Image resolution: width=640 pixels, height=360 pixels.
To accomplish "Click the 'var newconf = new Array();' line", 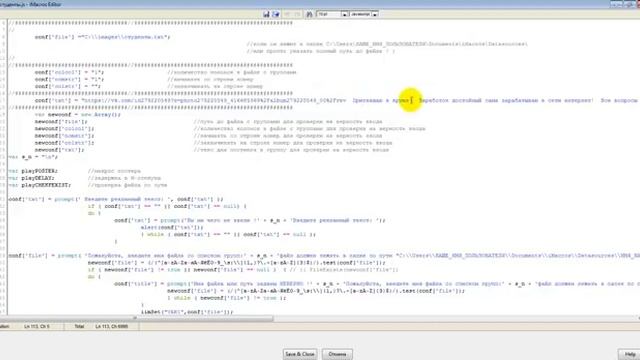I will click(78, 115).
